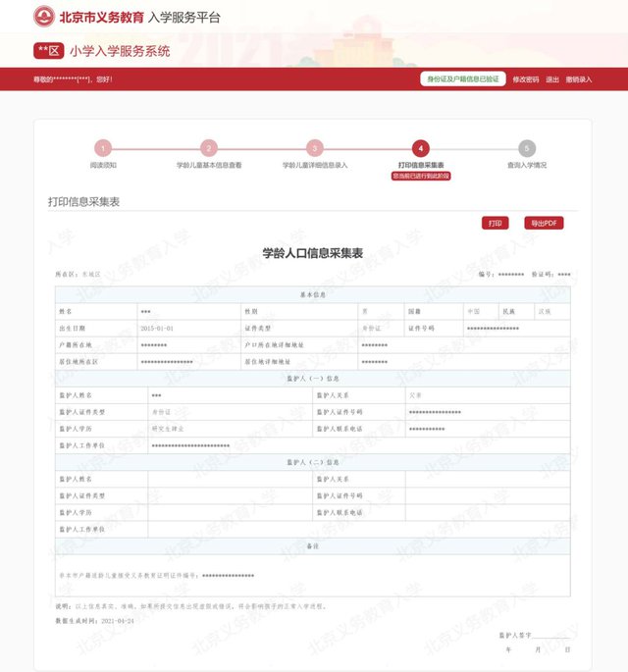Click step 4 circle 打印信息采集表
This screenshot has height=672, width=628.
click(x=420, y=148)
